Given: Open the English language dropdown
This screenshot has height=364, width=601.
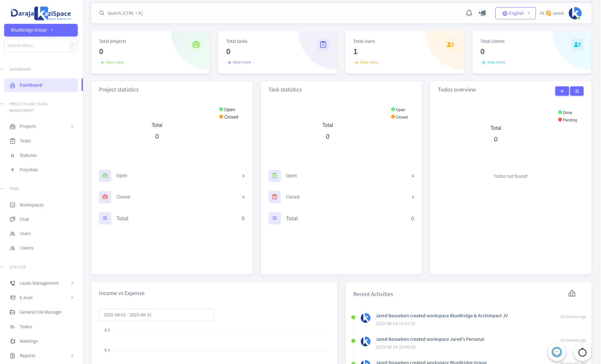Looking at the screenshot, I should click(x=515, y=13).
